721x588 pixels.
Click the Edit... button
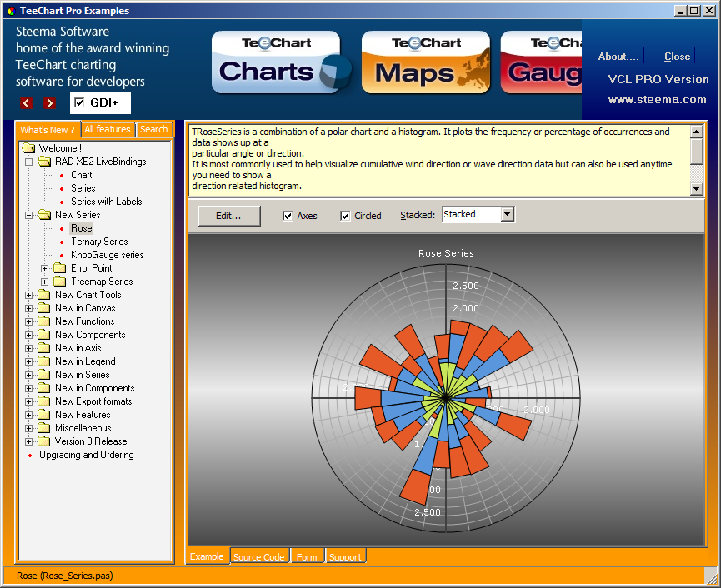[x=229, y=216]
